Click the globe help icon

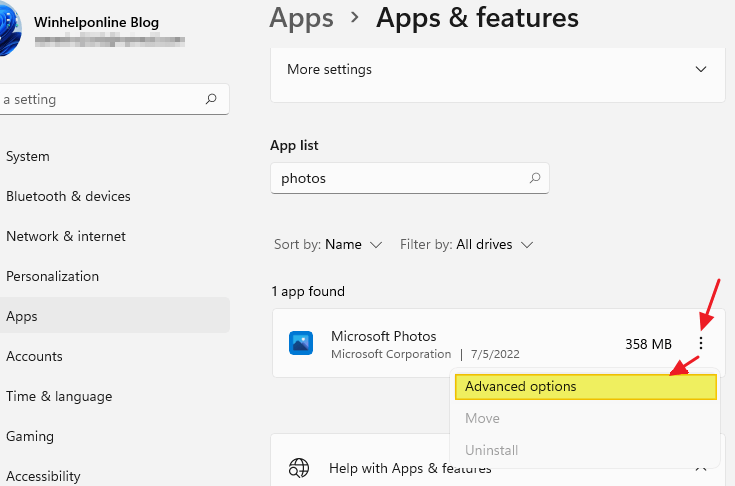tap(299, 468)
